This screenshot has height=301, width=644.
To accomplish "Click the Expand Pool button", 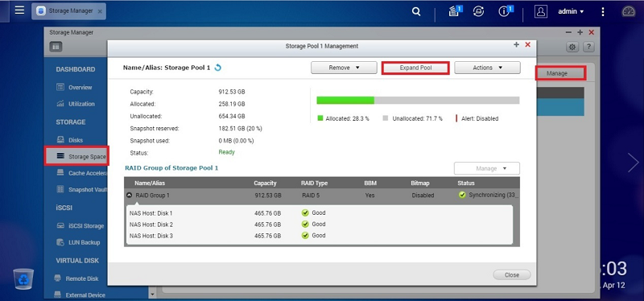I will click(x=415, y=68).
